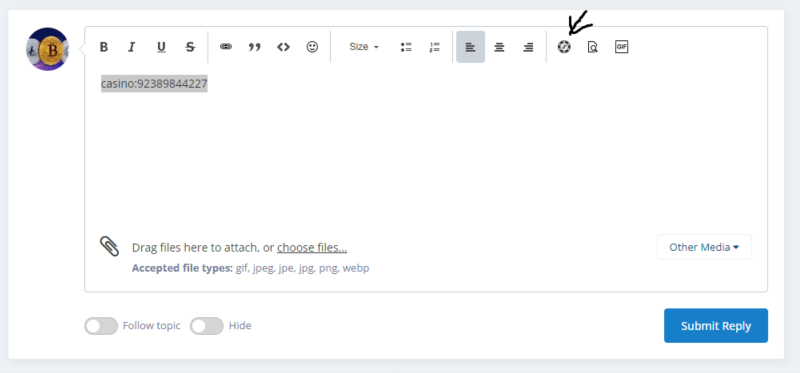Click the paperclip attachment icon

pyautogui.click(x=109, y=246)
